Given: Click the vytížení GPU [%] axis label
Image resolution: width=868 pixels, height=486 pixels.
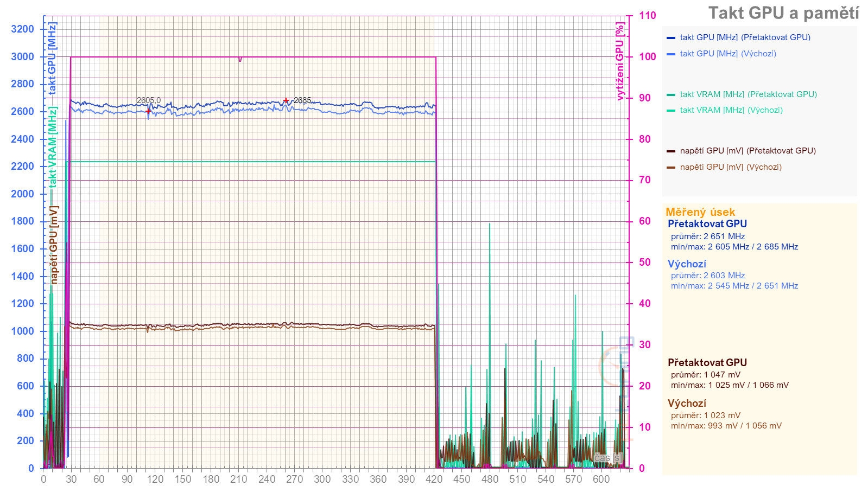Looking at the screenshot, I should [x=619, y=61].
